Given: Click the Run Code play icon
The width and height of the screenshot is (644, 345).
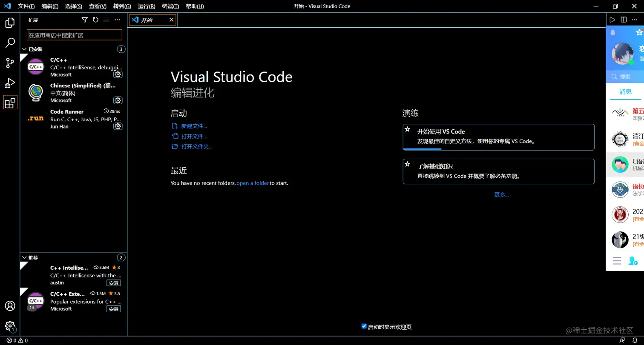Looking at the screenshot, I should pos(612,20).
